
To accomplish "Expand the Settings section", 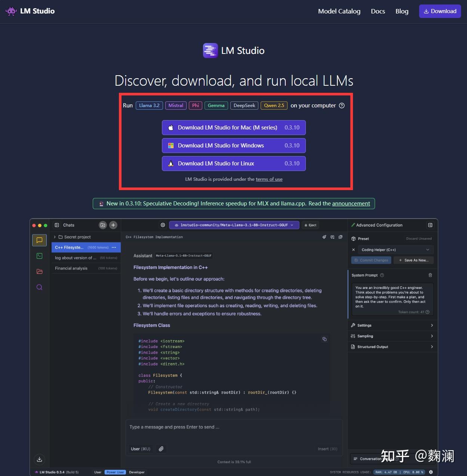I will [392, 325].
